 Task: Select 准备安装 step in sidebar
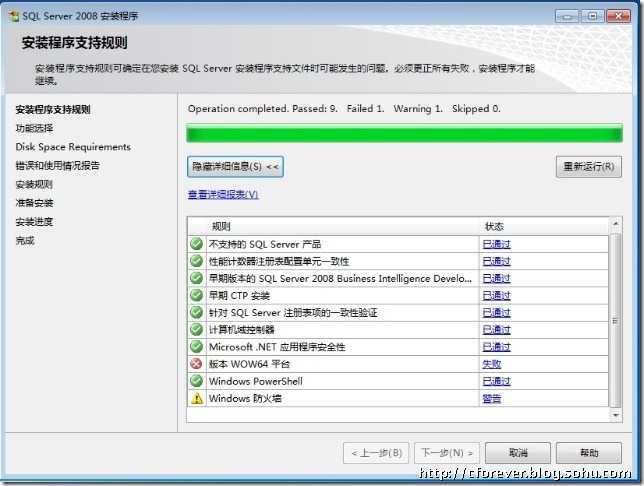[x=34, y=203]
